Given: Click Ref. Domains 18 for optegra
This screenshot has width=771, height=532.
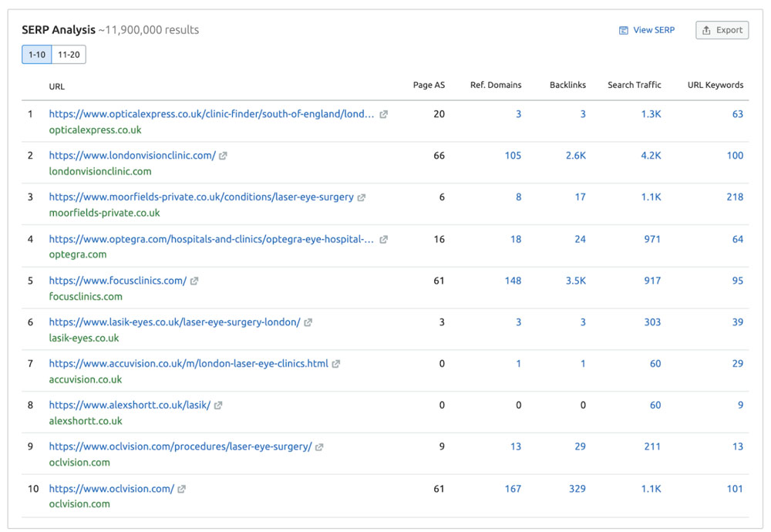Looking at the screenshot, I should click(x=516, y=239).
